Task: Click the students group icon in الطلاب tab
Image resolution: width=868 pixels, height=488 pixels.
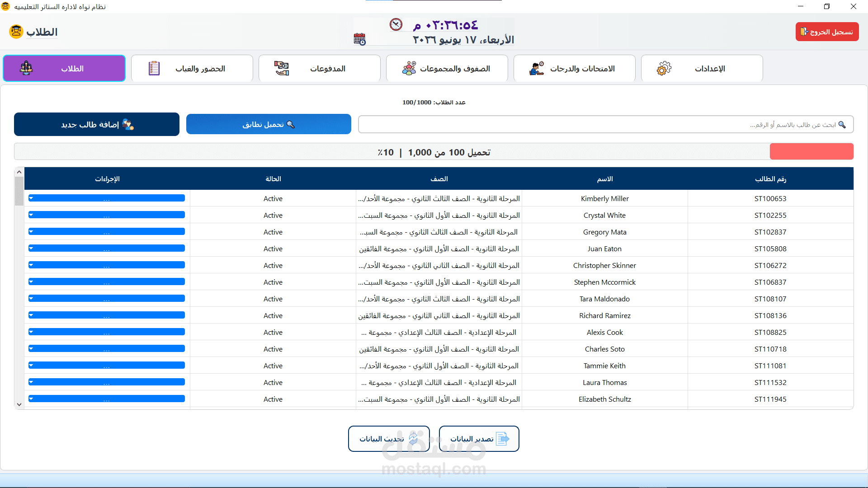Action: click(26, 68)
